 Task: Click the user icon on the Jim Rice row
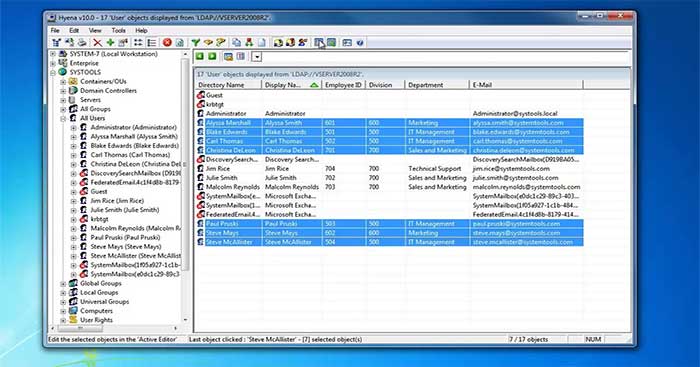[x=200, y=169]
